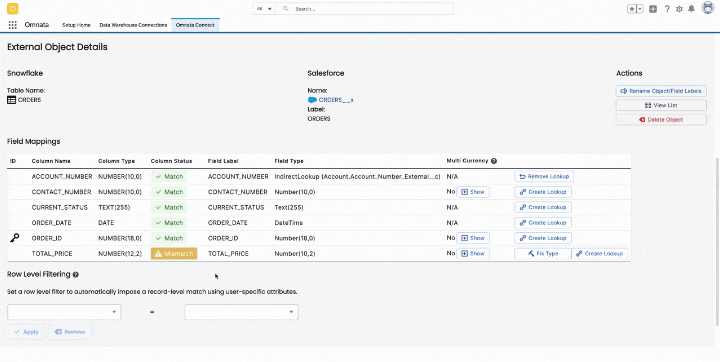Image resolution: width=720 pixels, height=362 pixels.
Task: Click the page vertical scrollbar
Action: point(717,241)
